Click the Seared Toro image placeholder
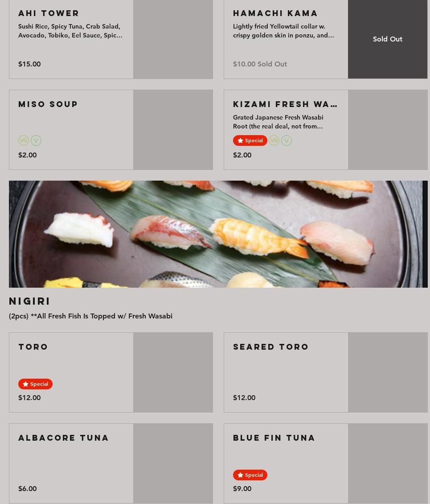The height and width of the screenshot is (504, 430). click(388, 372)
